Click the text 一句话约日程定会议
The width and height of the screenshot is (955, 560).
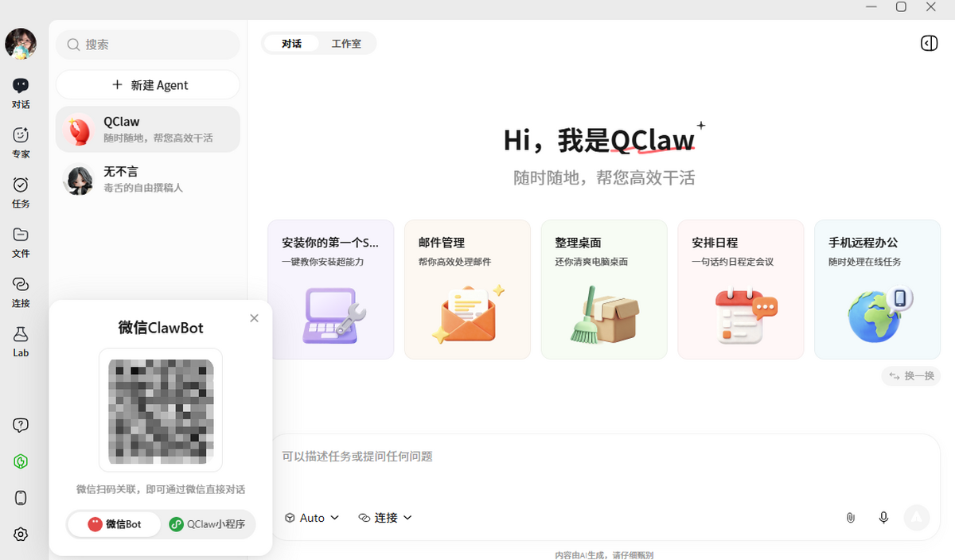[733, 262]
